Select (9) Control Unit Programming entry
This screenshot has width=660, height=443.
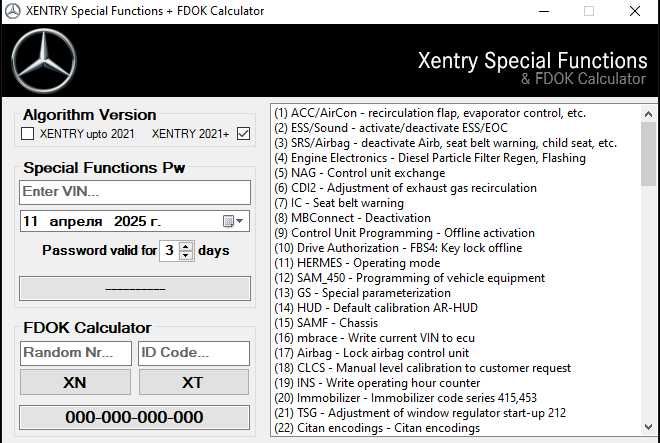coord(405,233)
